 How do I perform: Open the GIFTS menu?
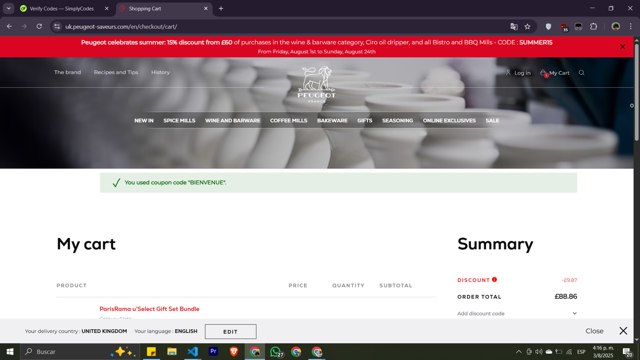pyautogui.click(x=364, y=120)
